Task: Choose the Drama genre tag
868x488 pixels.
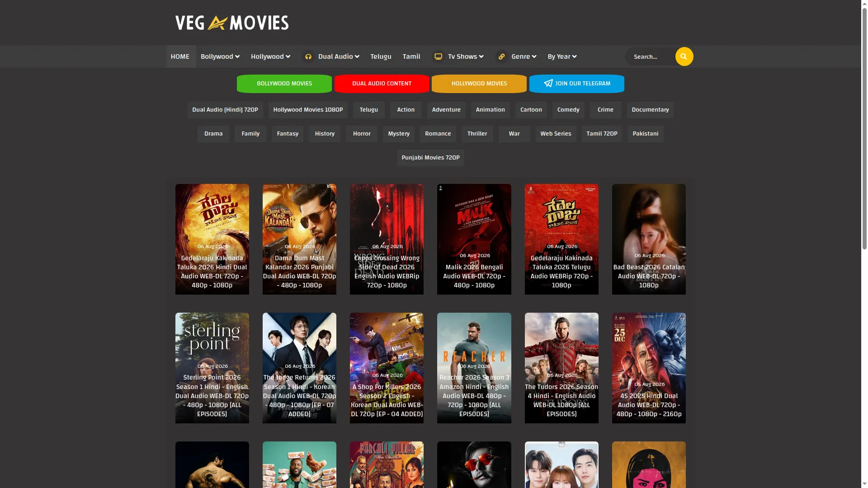Action: [x=213, y=134]
